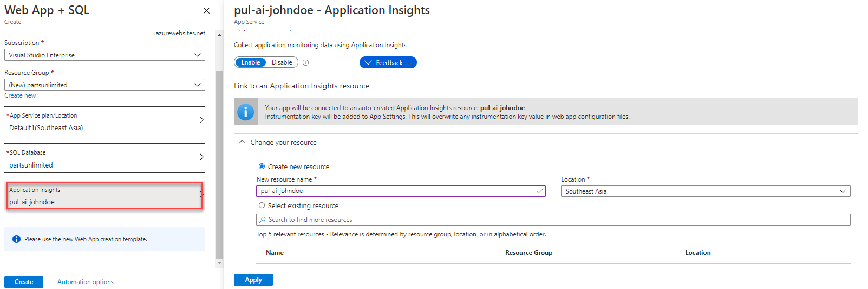Click the info icon beside new template notice

click(16, 239)
